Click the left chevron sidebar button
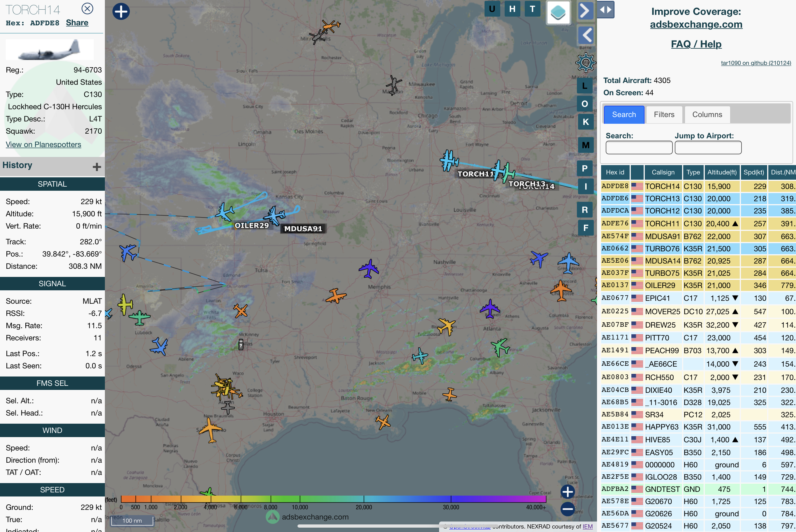Image resolution: width=796 pixels, height=532 pixels. pyautogui.click(x=586, y=35)
